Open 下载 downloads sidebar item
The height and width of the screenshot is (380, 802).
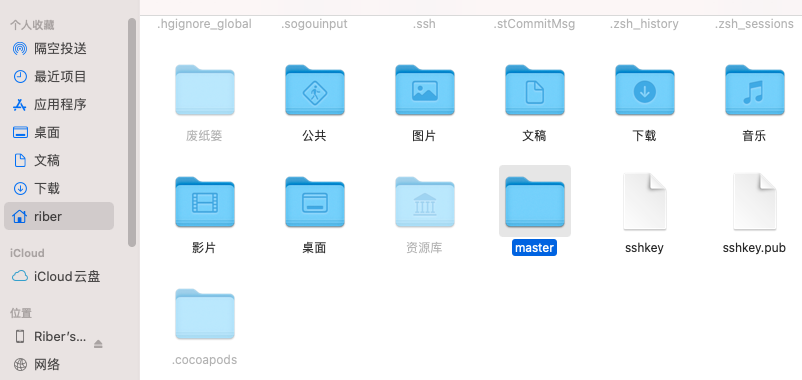pos(59,189)
